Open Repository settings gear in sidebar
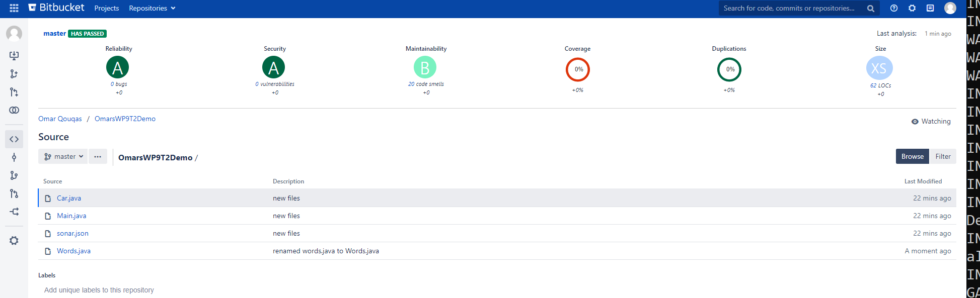 pos(14,241)
